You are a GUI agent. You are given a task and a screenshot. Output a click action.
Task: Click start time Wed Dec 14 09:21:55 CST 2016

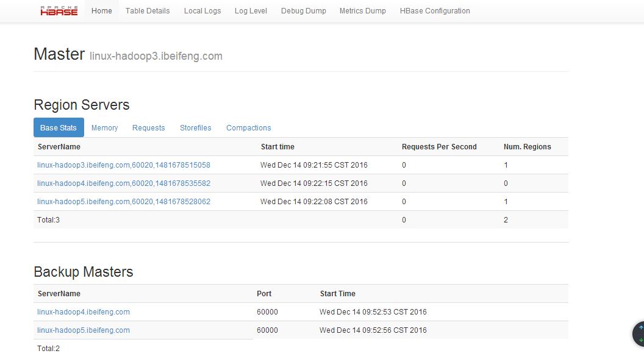314,165
